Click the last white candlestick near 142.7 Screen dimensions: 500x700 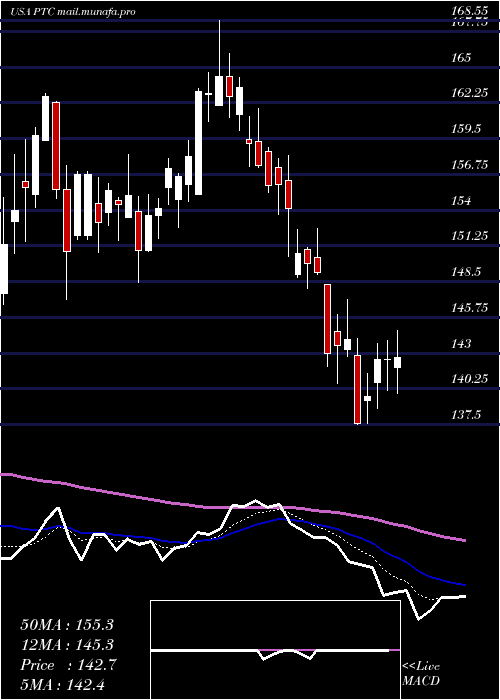(397, 362)
